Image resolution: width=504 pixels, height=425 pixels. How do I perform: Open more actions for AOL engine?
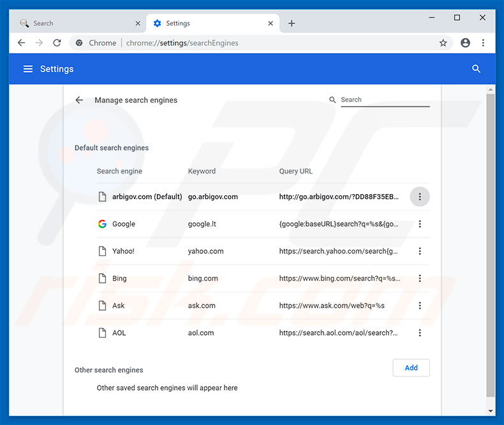[419, 332]
